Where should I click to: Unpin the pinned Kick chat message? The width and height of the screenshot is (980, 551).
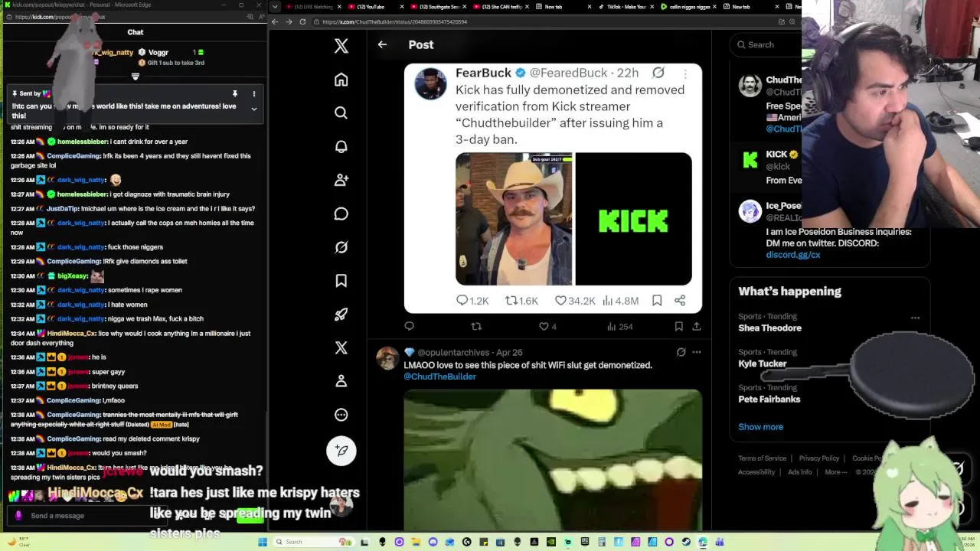click(234, 93)
